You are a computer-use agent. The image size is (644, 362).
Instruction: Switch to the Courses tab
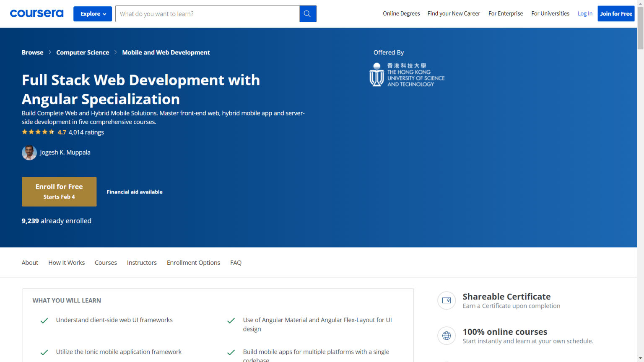[106, 262]
